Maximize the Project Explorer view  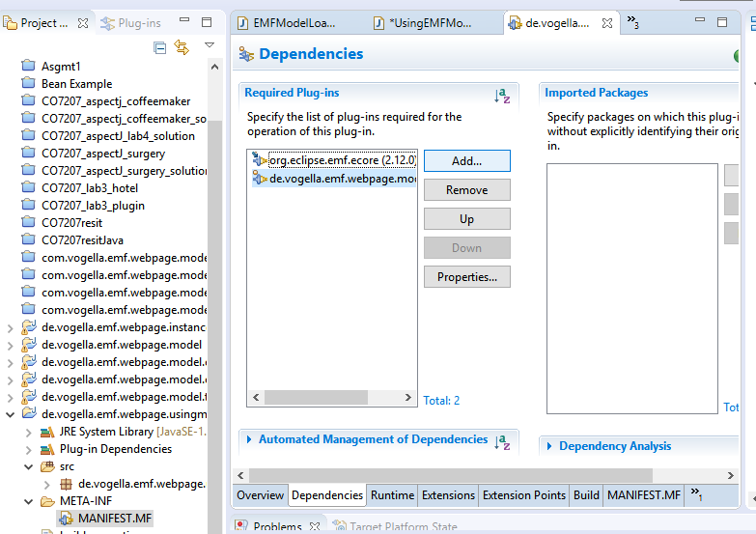pos(207,22)
